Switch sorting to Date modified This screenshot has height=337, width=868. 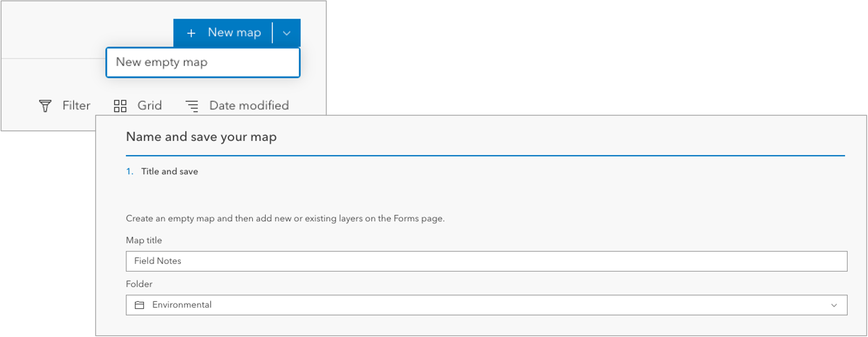[x=249, y=106]
